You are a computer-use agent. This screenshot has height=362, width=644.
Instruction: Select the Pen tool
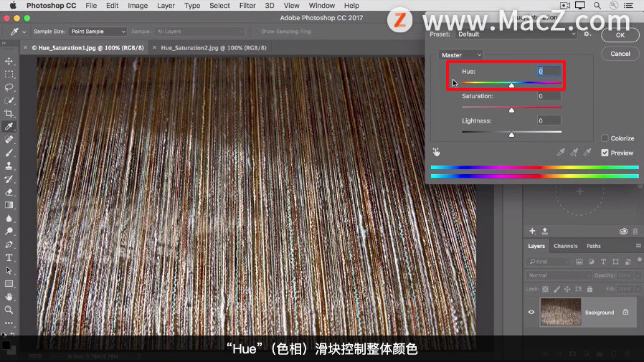coord(9,244)
